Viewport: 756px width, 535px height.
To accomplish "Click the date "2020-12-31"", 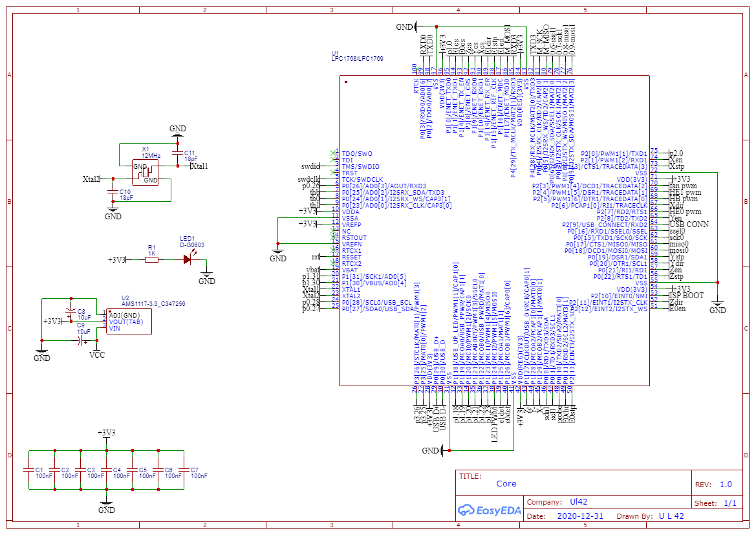I will coord(580,516).
